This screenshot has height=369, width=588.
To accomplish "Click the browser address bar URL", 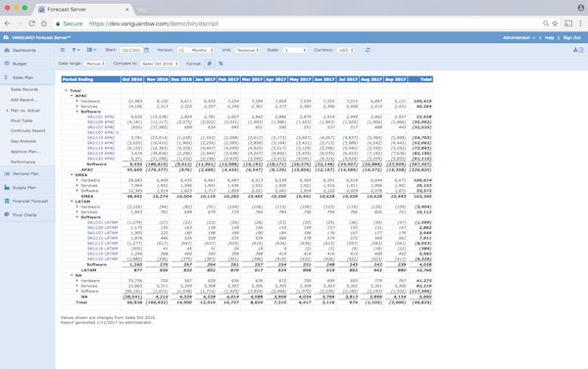I will (x=154, y=23).
